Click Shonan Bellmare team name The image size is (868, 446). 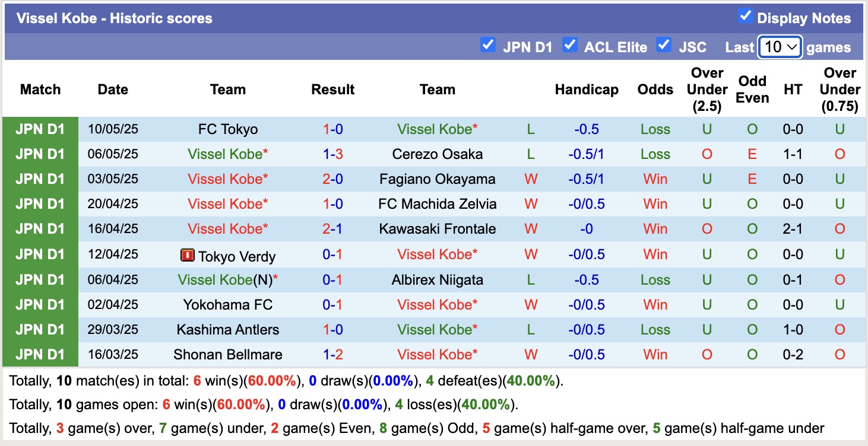pos(228,355)
